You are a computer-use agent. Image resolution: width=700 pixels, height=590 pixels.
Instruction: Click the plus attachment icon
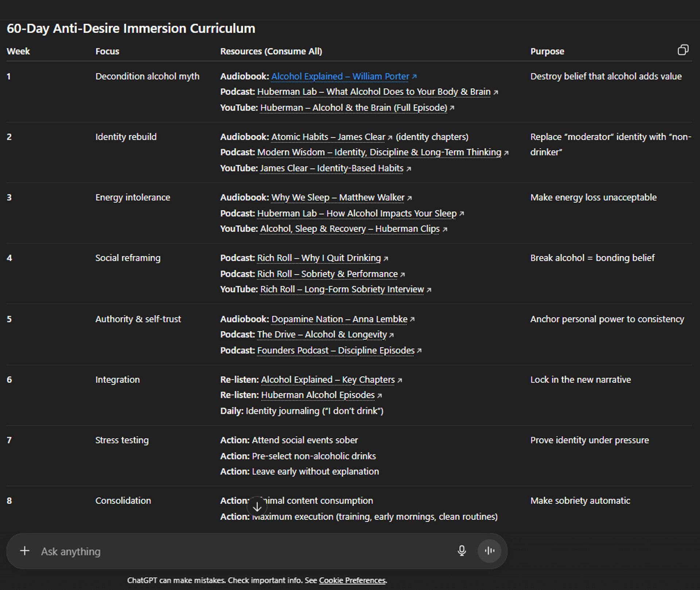click(24, 551)
